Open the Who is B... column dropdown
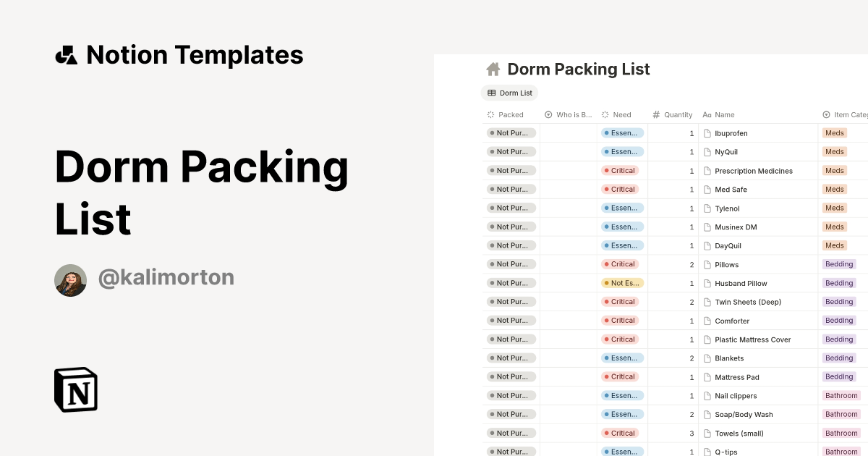This screenshot has width=868, height=456. click(x=571, y=114)
